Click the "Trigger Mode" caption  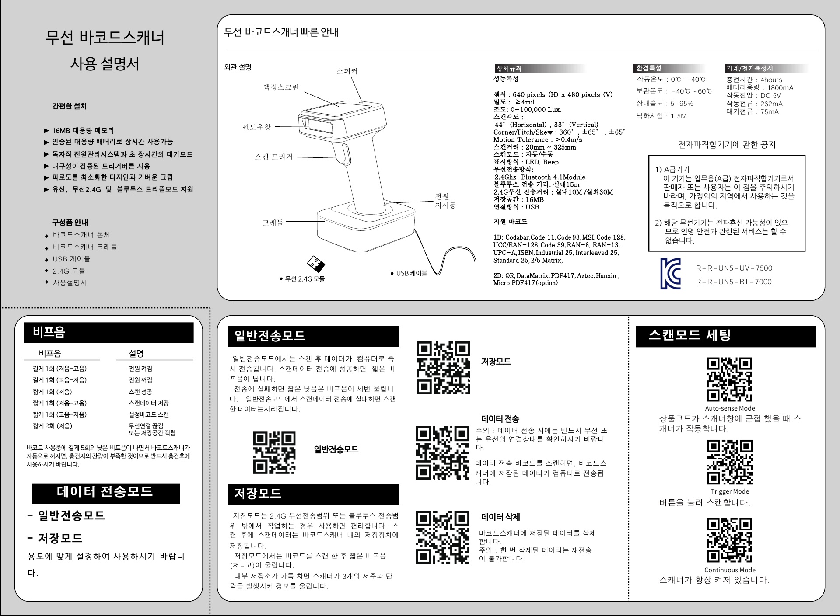click(730, 491)
